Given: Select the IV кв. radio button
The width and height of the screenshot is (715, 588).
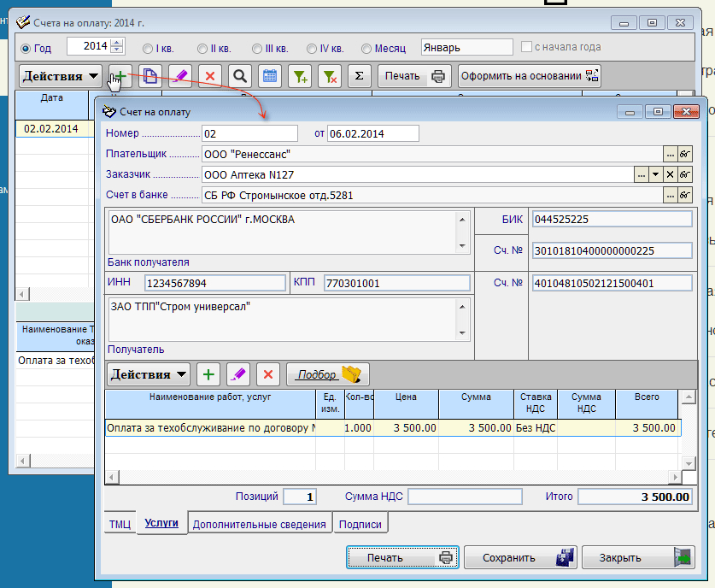Looking at the screenshot, I should pyautogui.click(x=312, y=49).
